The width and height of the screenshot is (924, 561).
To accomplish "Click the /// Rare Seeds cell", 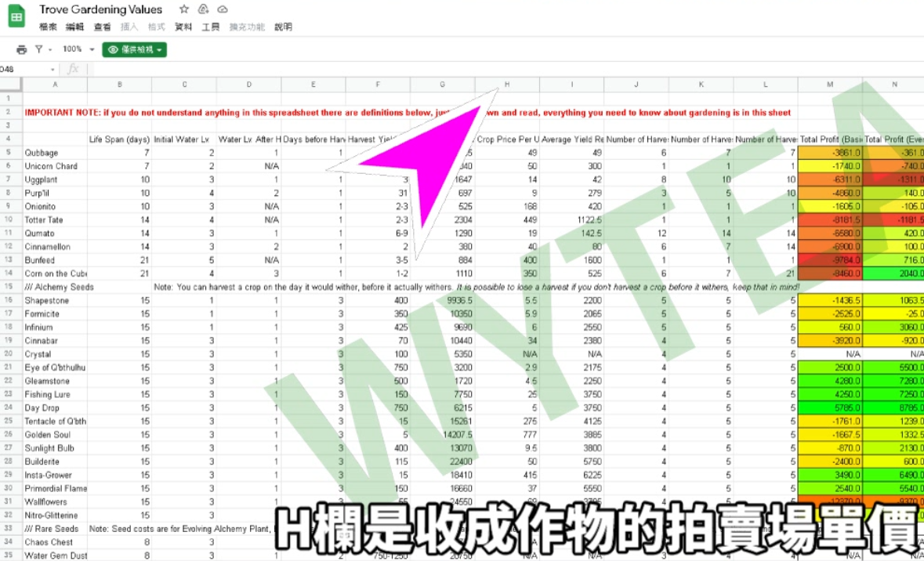I will (55, 529).
